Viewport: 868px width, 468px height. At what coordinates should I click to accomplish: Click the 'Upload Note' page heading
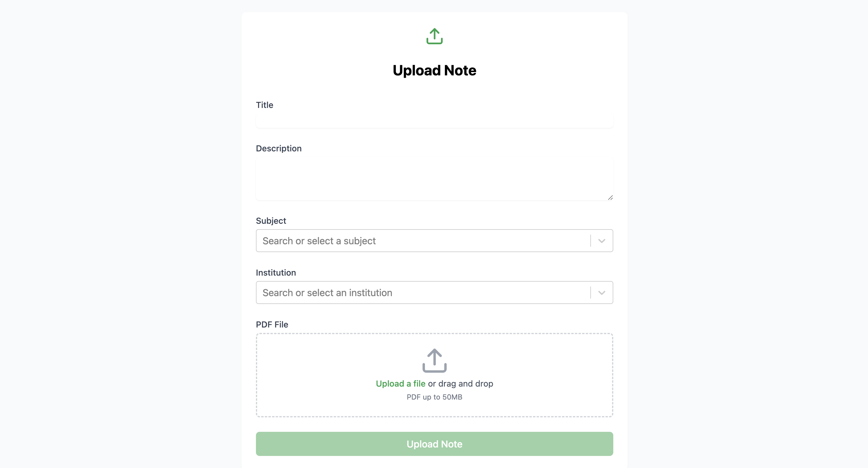434,70
